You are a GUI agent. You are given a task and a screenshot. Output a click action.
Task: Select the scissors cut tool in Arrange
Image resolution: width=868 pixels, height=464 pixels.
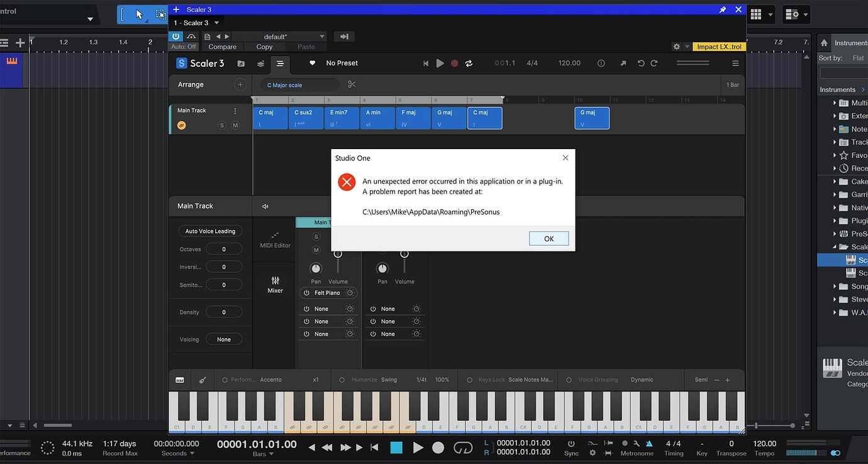coord(351,84)
